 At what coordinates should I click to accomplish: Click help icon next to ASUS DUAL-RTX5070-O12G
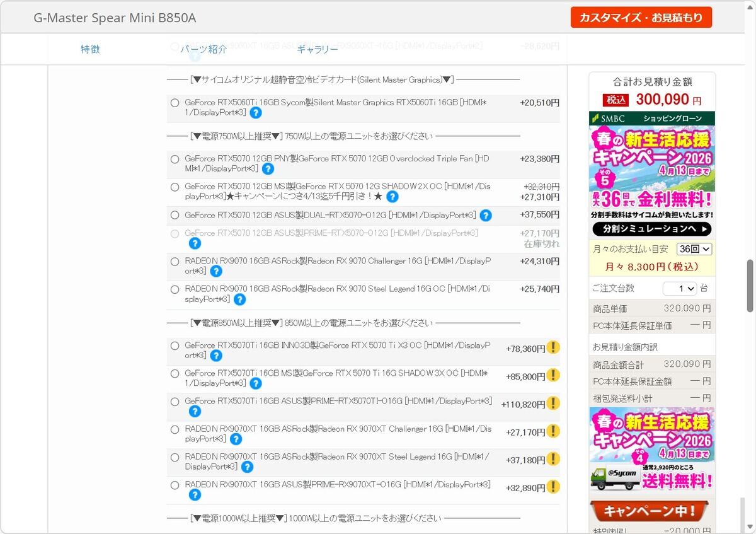point(485,216)
